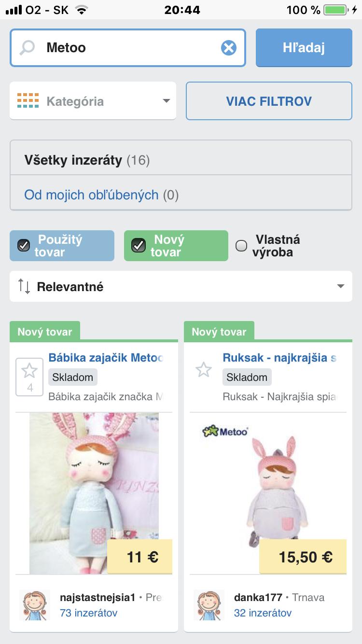This screenshot has width=362, height=644.
Task: Clear the Metoo search text
Action: [x=229, y=48]
